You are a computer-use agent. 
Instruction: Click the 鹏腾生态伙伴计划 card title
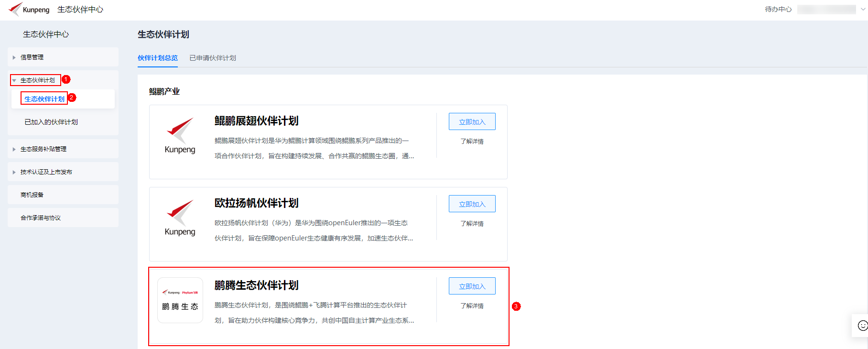257,285
